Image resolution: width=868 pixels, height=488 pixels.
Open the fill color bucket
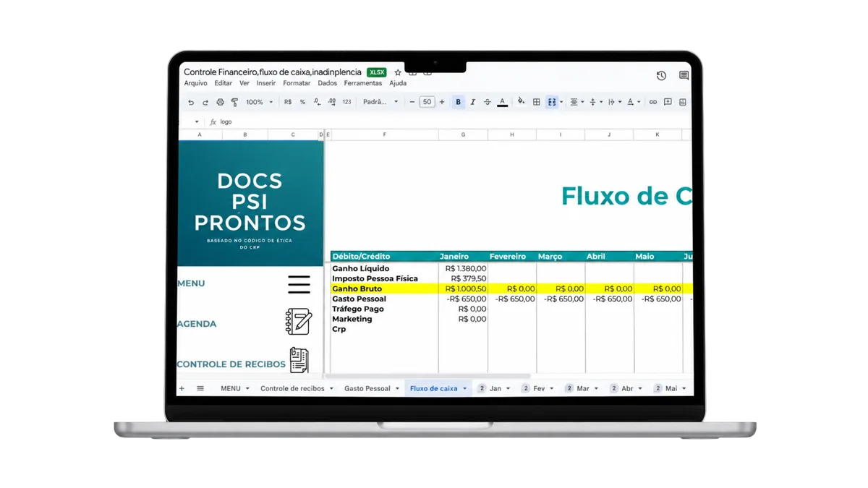521,102
